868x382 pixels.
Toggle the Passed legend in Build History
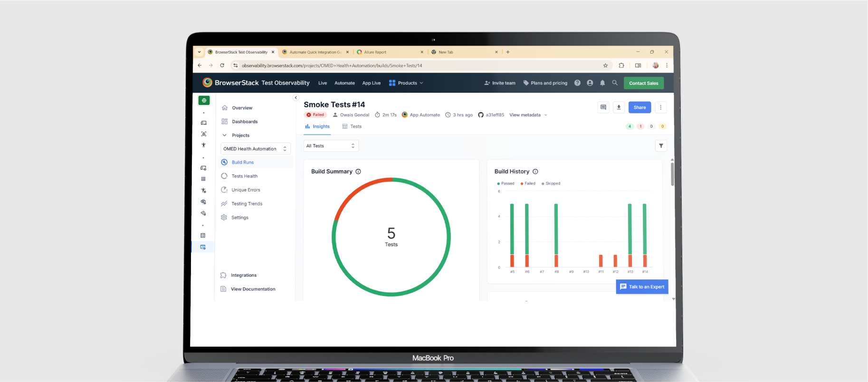(x=506, y=184)
